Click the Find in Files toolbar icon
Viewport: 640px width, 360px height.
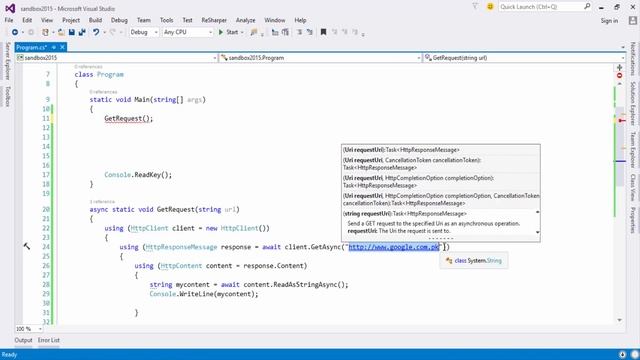click(254, 32)
